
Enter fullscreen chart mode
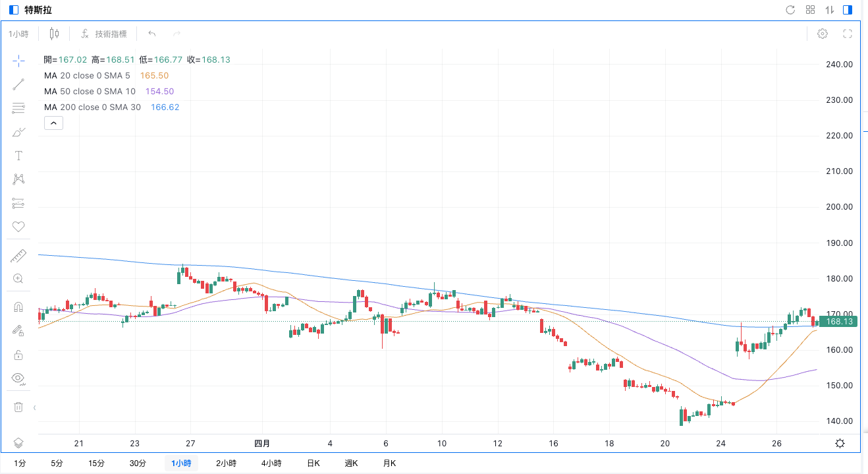[848, 34]
